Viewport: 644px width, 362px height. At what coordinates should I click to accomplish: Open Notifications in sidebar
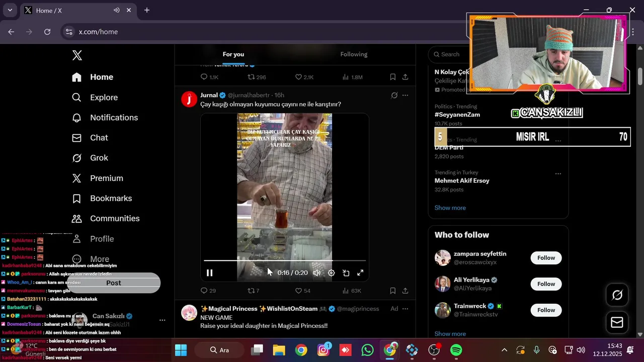105,118
